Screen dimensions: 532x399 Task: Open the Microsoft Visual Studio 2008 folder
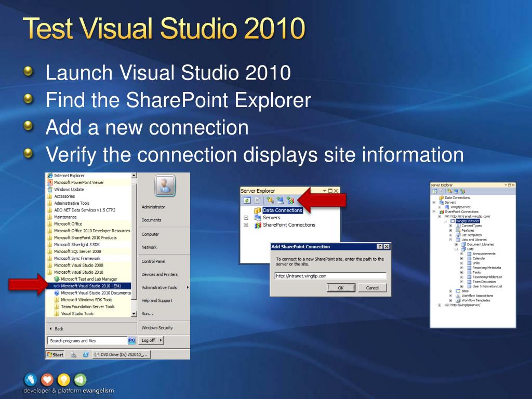coord(75,265)
